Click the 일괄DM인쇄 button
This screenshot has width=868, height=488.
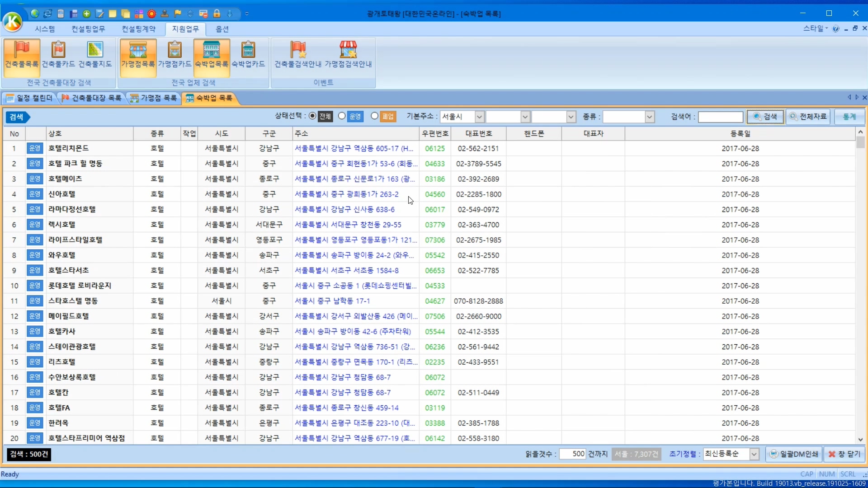coord(794,454)
